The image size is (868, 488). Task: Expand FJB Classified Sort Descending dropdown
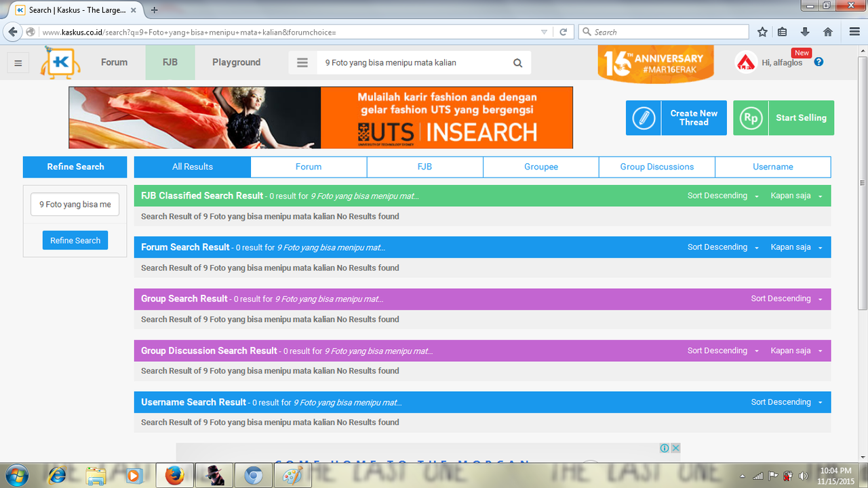coord(723,196)
